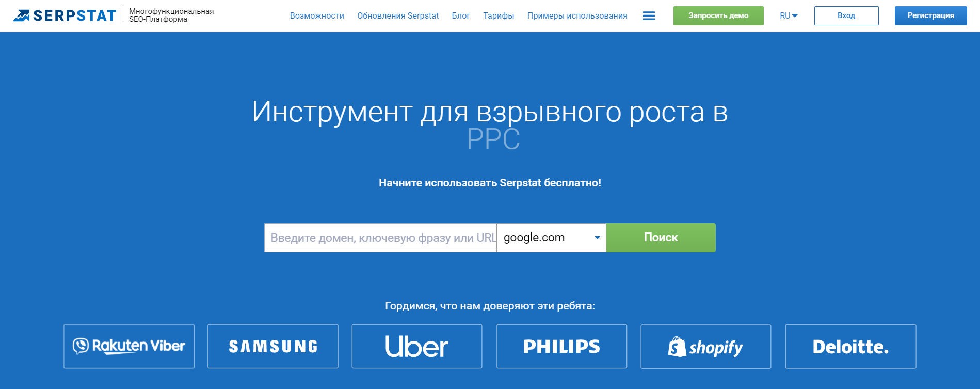
Task: Select the Samsung logo card
Action: 273,346
